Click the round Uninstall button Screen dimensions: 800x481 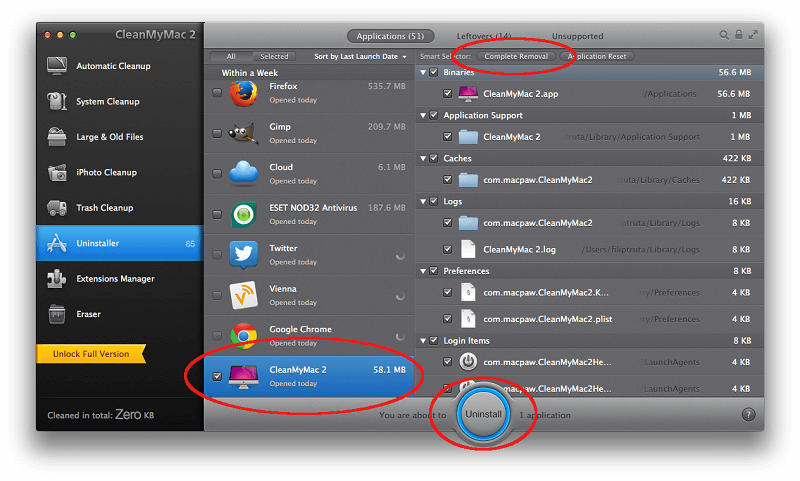[483, 414]
